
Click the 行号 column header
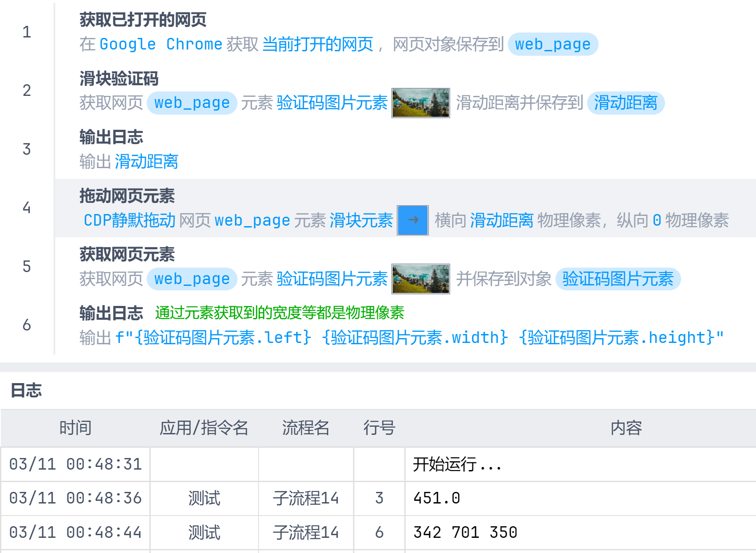point(379,428)
